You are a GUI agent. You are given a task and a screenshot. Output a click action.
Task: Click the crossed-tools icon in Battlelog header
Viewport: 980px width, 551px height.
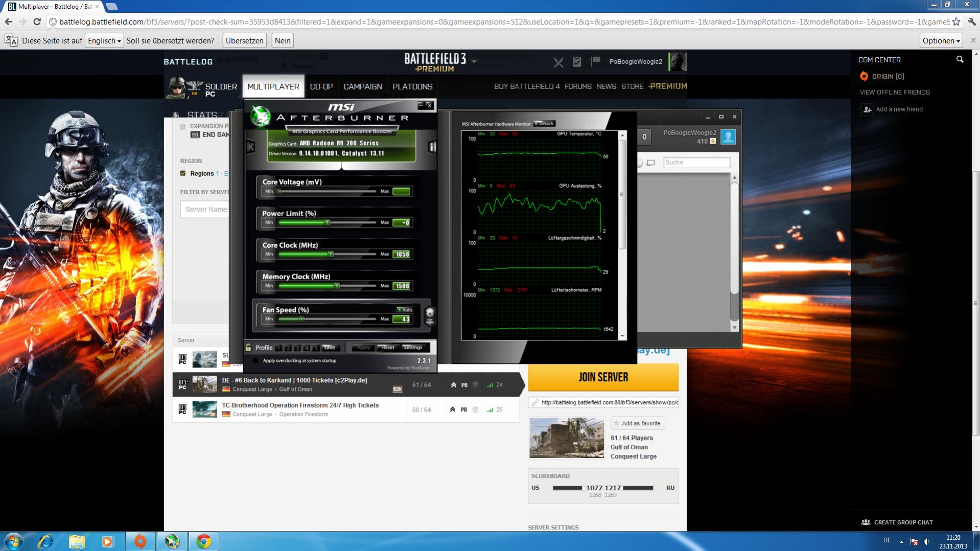pyautogui.click(x=558, y=62)
